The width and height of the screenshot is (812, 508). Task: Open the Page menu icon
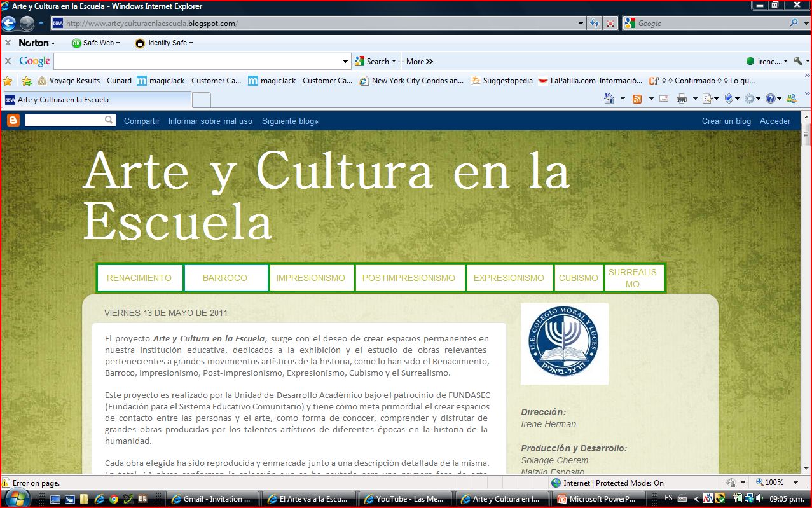point(708,99)
